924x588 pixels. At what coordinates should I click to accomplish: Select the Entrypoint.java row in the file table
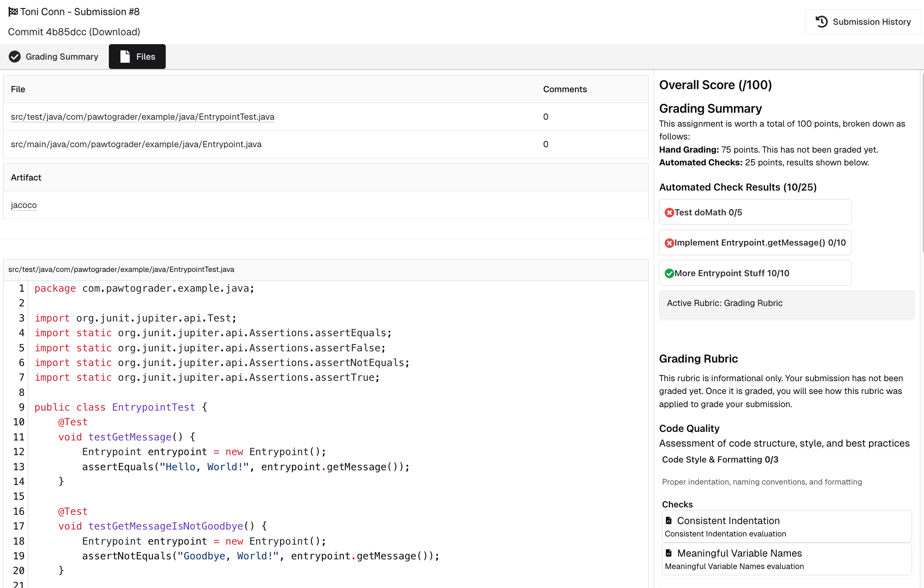pyautogui.click(x=136, y=144)
